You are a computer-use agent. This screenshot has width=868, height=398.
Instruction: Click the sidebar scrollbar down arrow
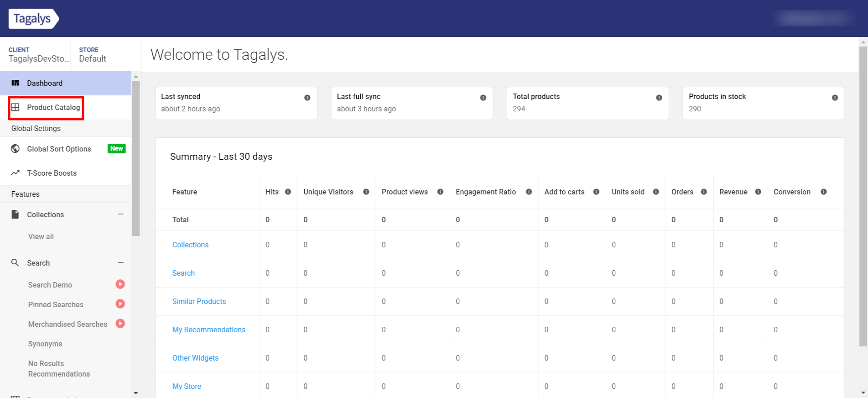pyautogui.click(x=135, y=393)
